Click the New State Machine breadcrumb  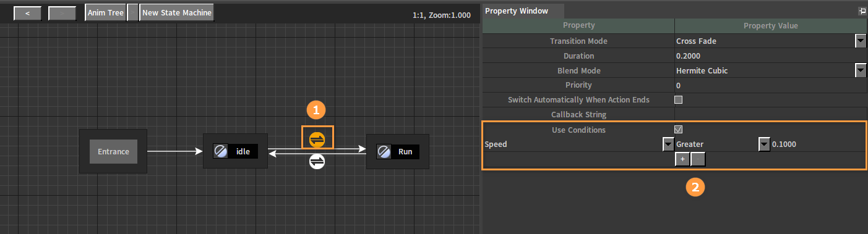(177, 13)
